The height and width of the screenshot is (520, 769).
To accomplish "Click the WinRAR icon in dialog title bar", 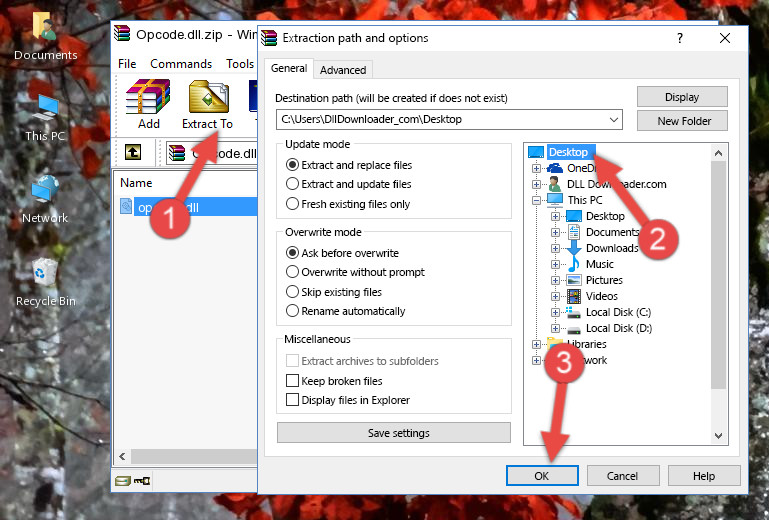I will point(269,38).
